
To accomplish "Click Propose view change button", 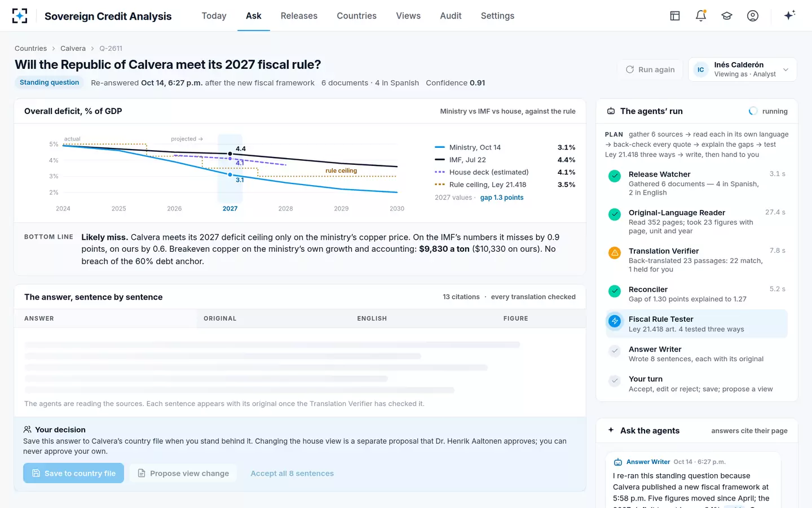I will [183, 473].
